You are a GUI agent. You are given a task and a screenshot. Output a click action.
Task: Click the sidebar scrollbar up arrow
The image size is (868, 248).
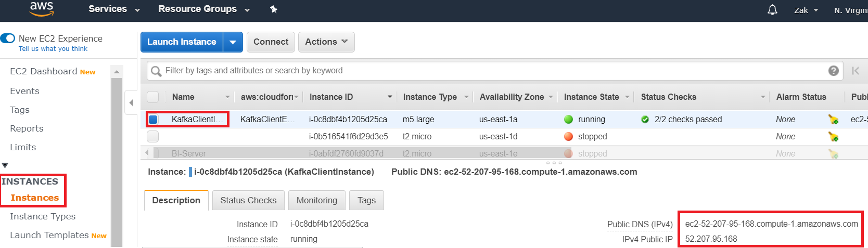[x=117, y=72]
